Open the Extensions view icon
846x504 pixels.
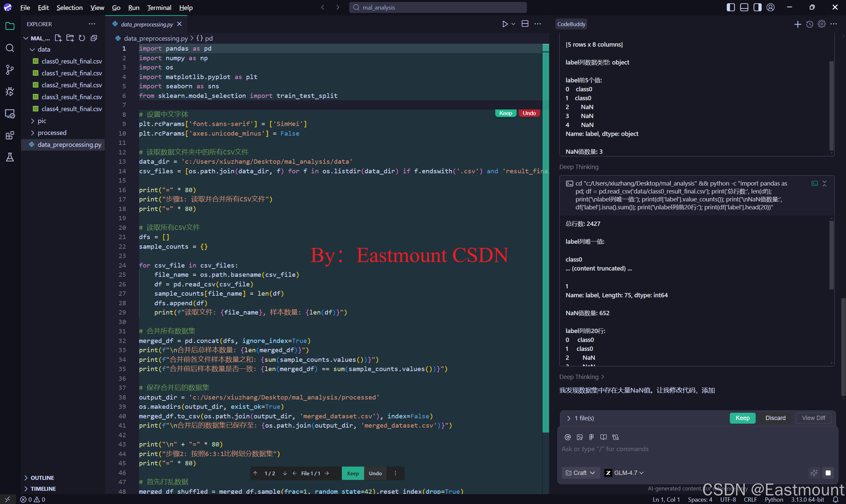pyautogui.click(x=10, y=135)
